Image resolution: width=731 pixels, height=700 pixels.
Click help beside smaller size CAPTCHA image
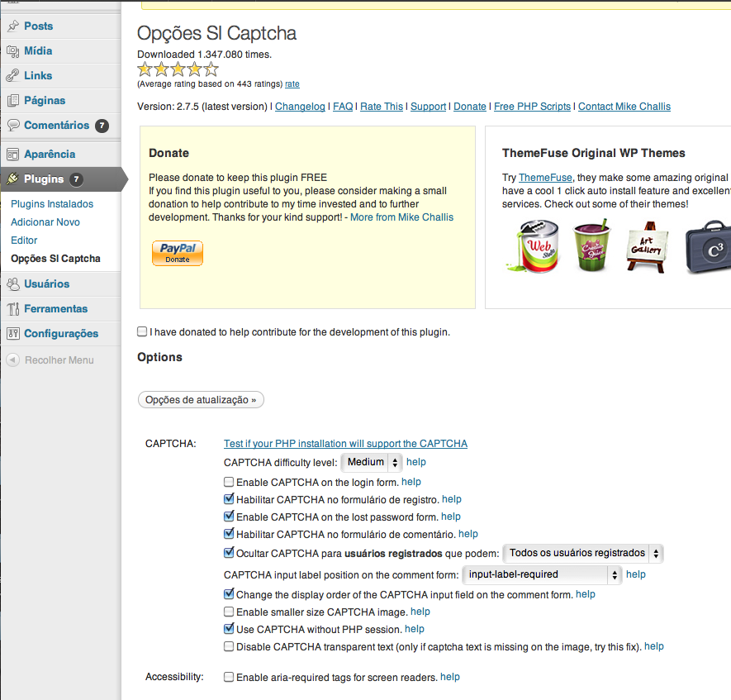[420, 612]
